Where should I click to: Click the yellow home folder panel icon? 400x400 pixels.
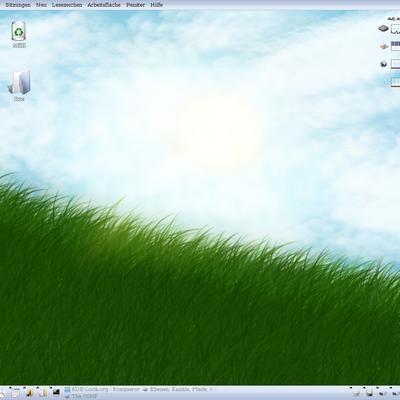29,393
